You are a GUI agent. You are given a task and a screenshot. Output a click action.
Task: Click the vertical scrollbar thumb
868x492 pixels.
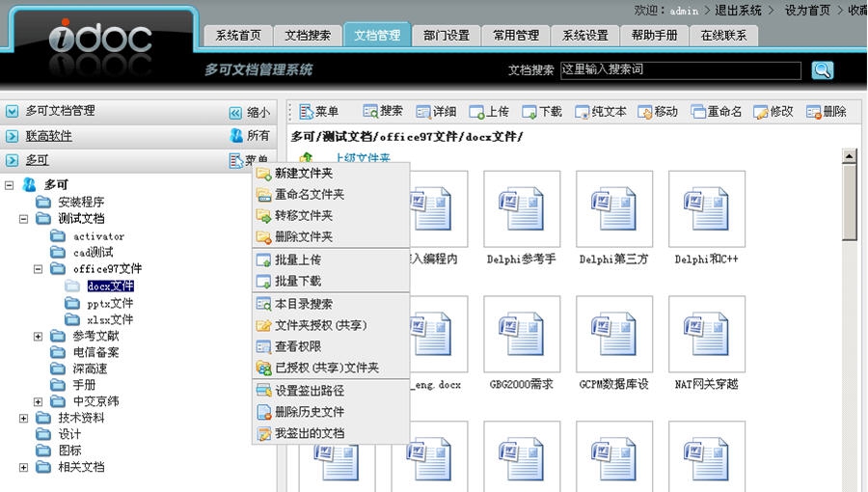(849, 202)
